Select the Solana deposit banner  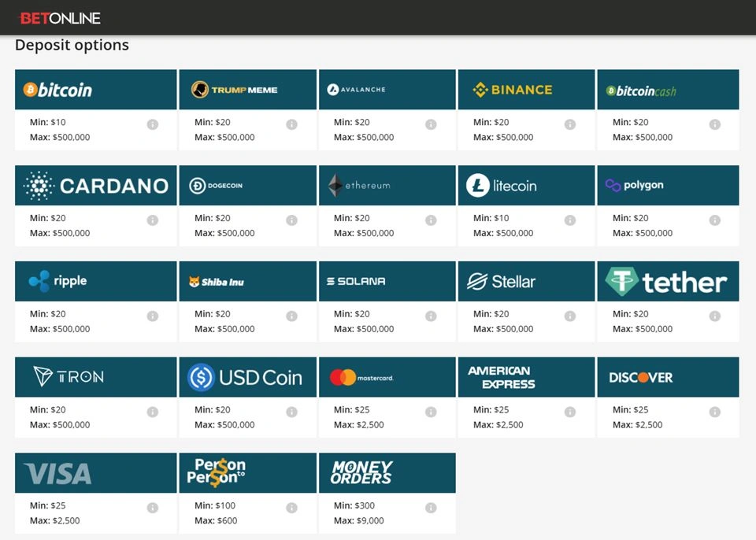pyautogui.click(x=387, y=282)
